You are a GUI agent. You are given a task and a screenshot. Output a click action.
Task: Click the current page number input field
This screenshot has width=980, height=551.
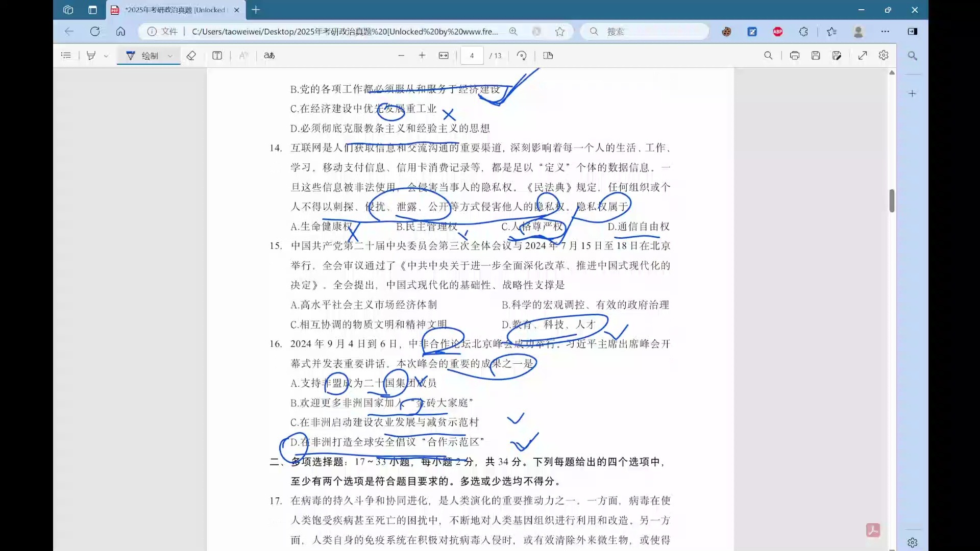click(472, 55)
